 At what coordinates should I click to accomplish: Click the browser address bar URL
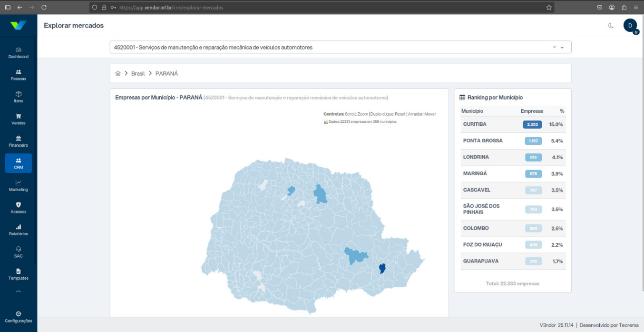tap(171, 8)
